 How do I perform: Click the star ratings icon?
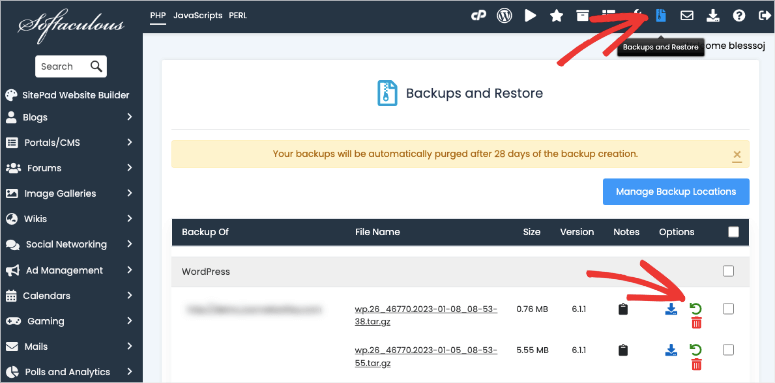point(557,16)
